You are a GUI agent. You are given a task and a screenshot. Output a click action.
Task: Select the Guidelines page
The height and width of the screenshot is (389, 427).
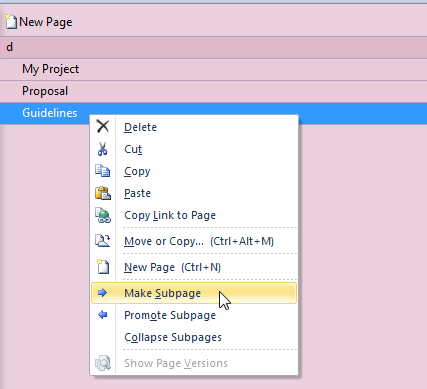213,113
